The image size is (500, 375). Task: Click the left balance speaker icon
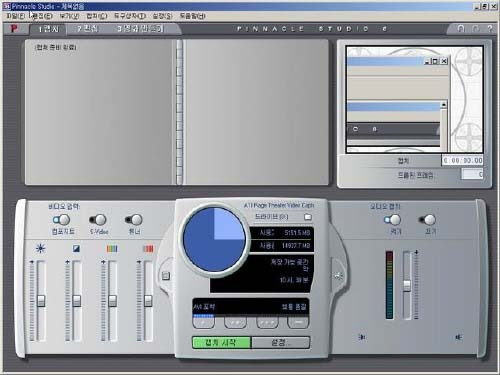(362, 337)
